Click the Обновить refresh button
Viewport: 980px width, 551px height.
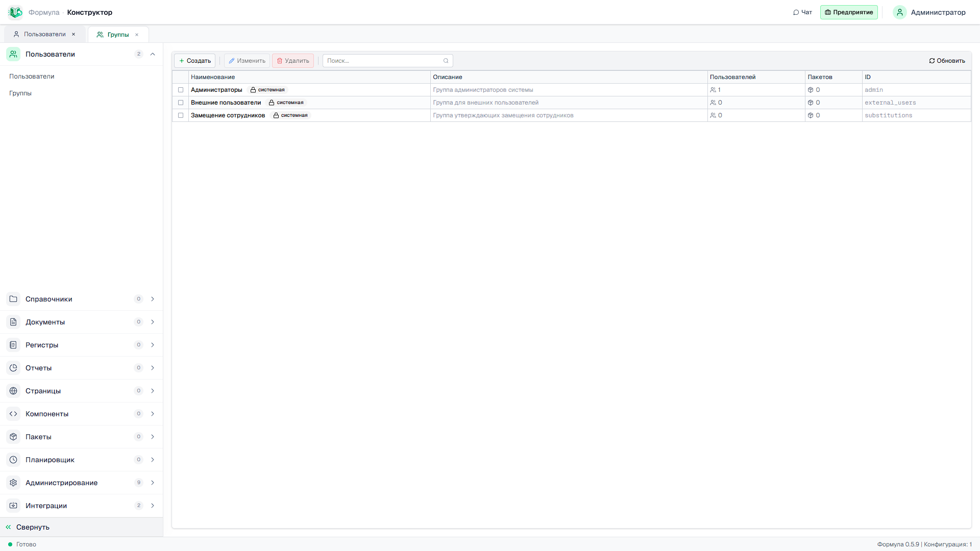[x=947, y=61]
